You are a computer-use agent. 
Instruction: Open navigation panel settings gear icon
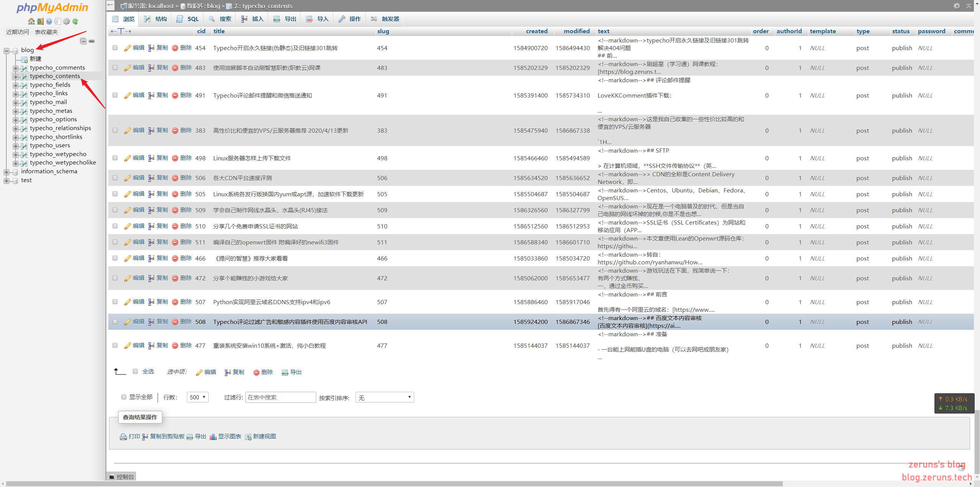66,21
